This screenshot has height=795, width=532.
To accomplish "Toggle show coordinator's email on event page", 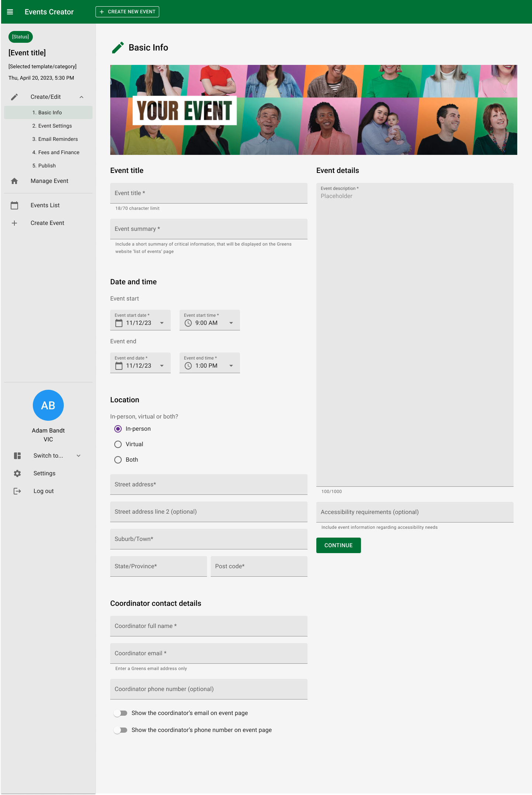I will point(121,713).
